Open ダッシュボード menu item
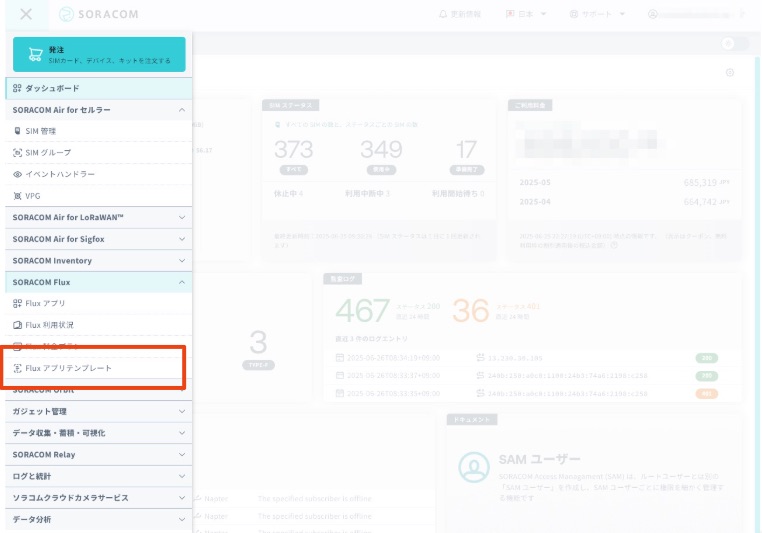This screenshot has width=762, height=533. pos(99,88)
